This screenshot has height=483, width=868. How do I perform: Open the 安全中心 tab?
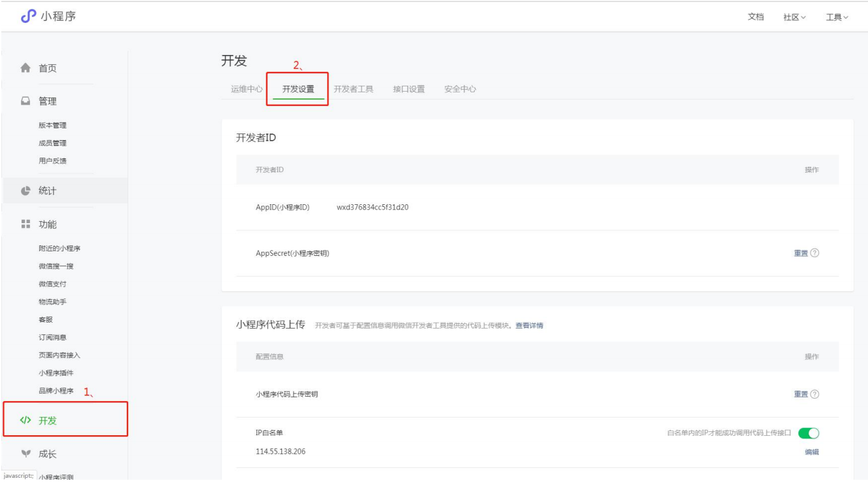tap(460, 89)
